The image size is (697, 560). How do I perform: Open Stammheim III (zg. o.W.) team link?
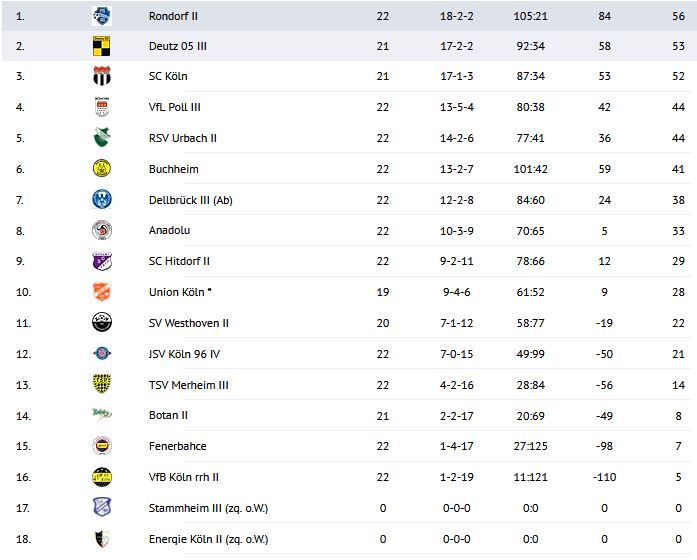[207, 508]
